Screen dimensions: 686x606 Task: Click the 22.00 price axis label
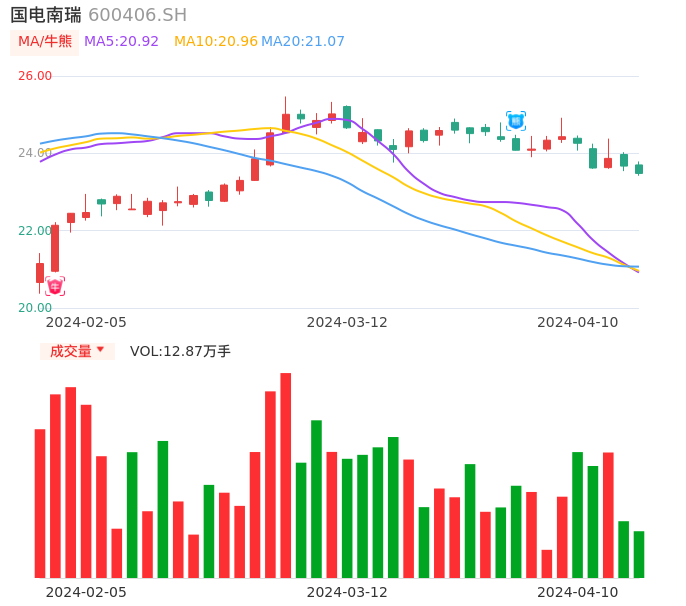point(35,231)
